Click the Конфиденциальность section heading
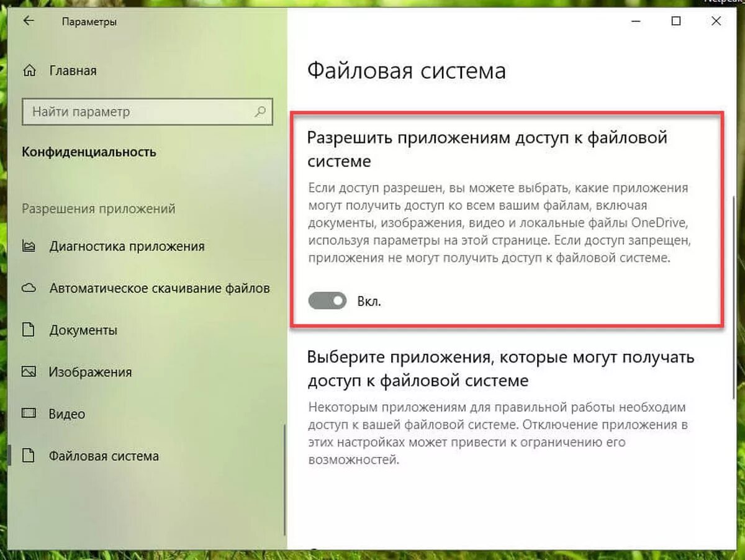Image resolution: width=745 pixels, height=560 pixels. 89,152
